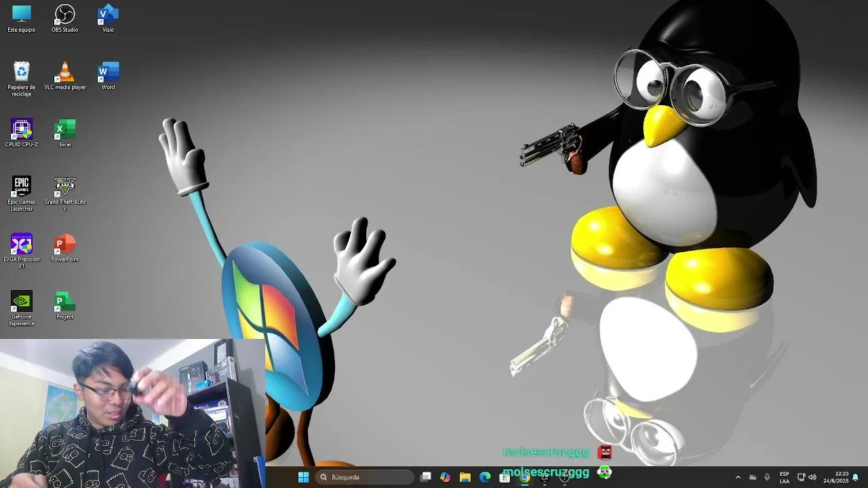Open Task View on taskbar
This screenshot has width=868, height=488.
[x=425, y=477]
